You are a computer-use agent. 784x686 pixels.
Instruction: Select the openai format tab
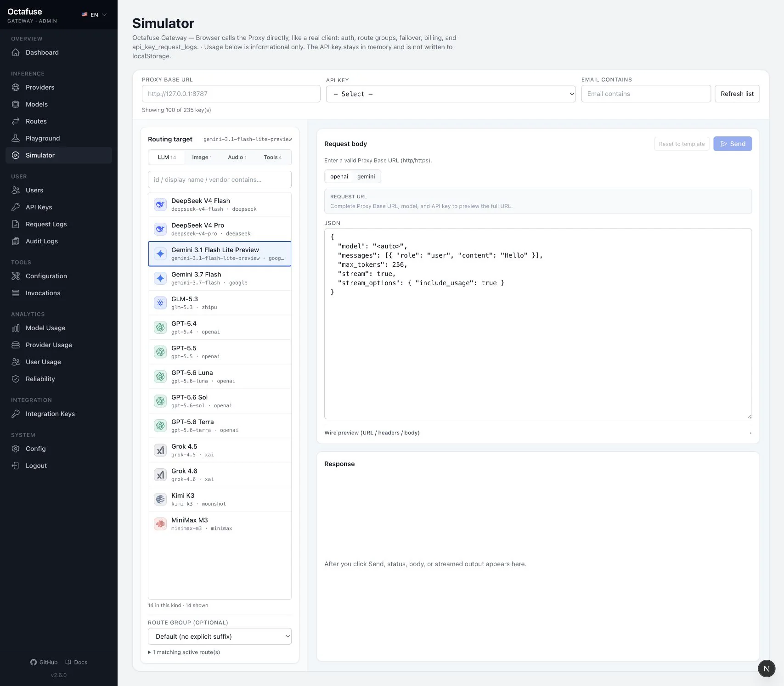tap(339, 176)
